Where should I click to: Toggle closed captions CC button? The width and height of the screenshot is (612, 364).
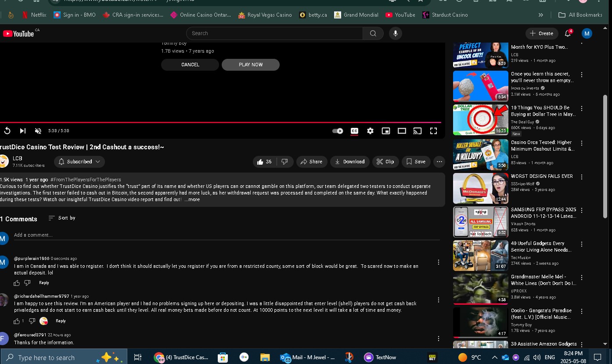click(x=354, y=131)
